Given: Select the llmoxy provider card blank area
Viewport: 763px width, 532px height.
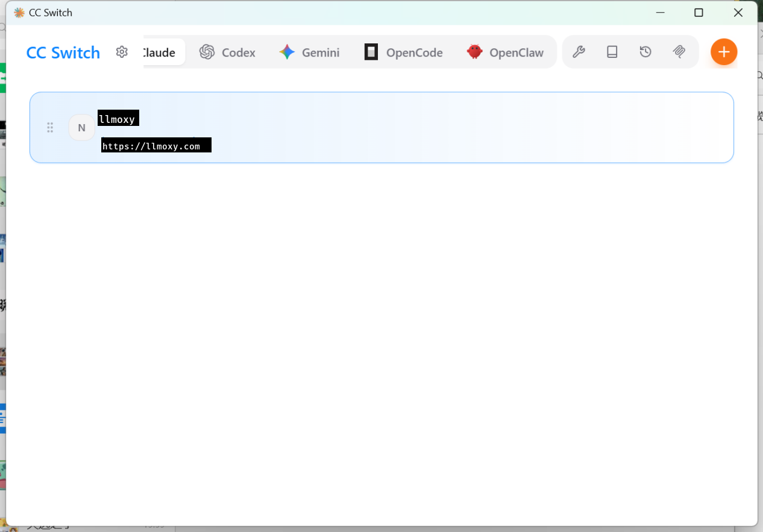Looking at the screenshot, I should pyautogui.click(x=452, y=128).
